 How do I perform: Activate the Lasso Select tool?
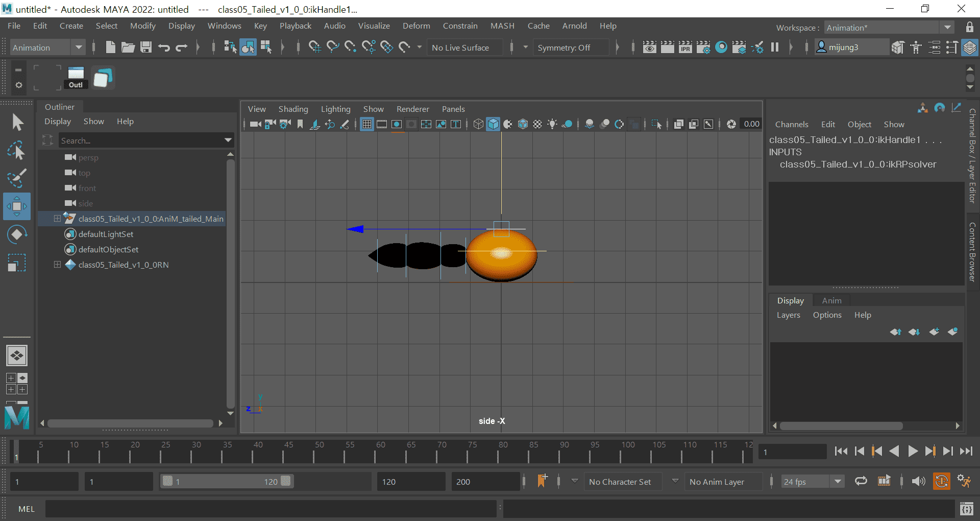point(17,151)
